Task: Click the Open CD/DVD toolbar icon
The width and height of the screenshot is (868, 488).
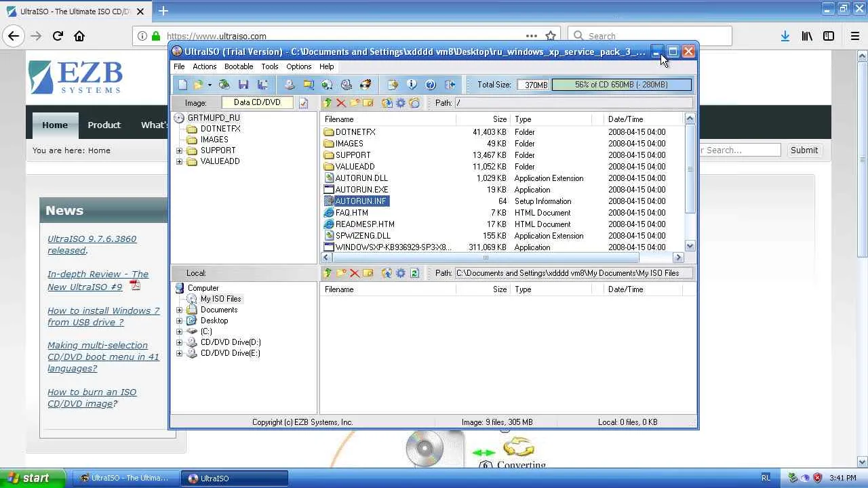Action: 224,85
